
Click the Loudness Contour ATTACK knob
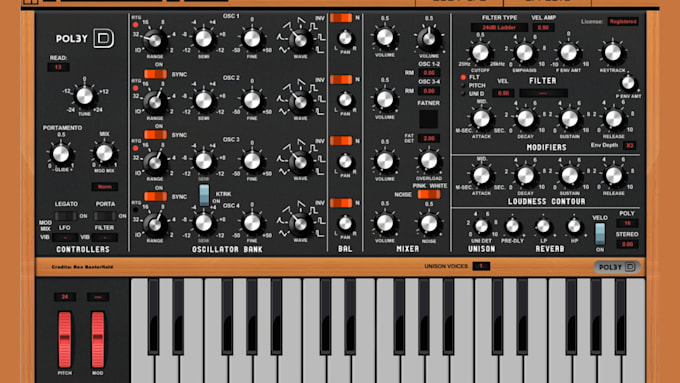pyautogui.click(x=481, y=176)
